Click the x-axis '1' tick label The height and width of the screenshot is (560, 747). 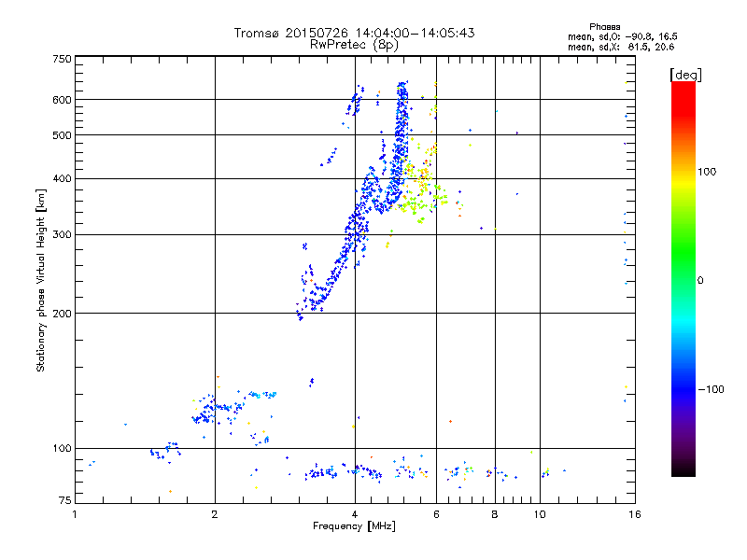point(75,514)
